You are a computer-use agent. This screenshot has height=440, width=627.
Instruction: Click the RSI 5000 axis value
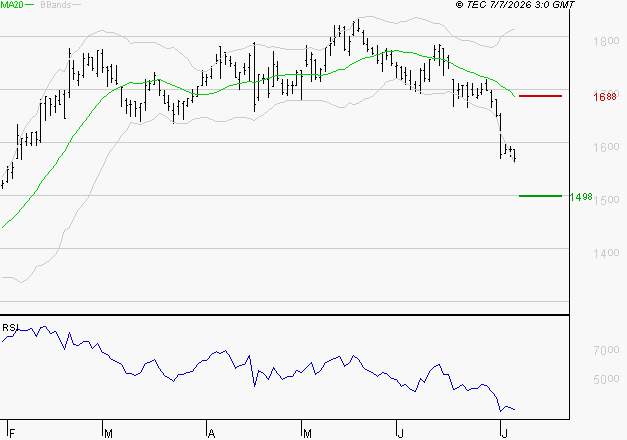point(606,379)
